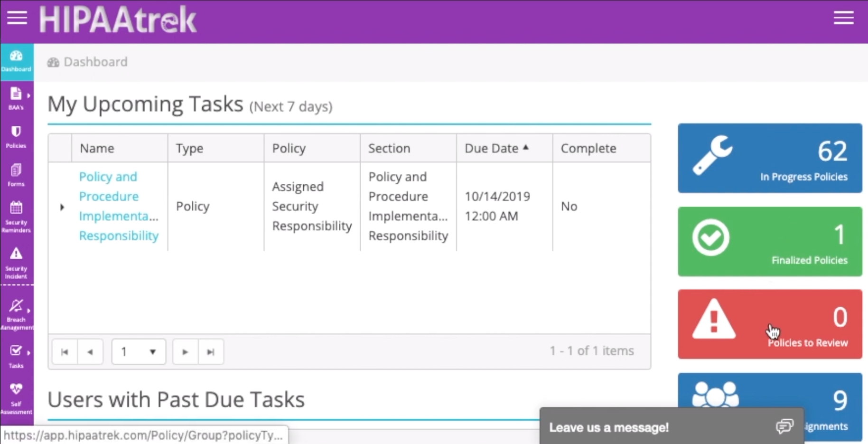Open the Finalized Policies green tile
The height and width of the screenshot is (444, 868).
pos(769,241)
